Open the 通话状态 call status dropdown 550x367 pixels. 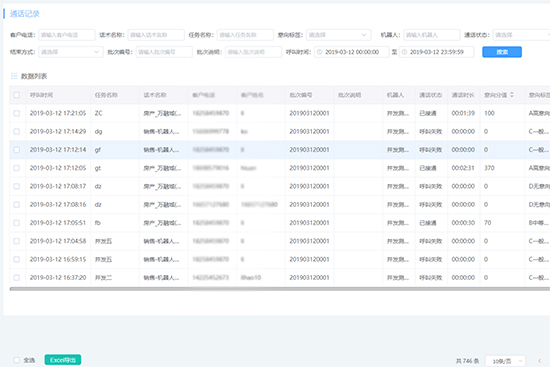[521, 35]
